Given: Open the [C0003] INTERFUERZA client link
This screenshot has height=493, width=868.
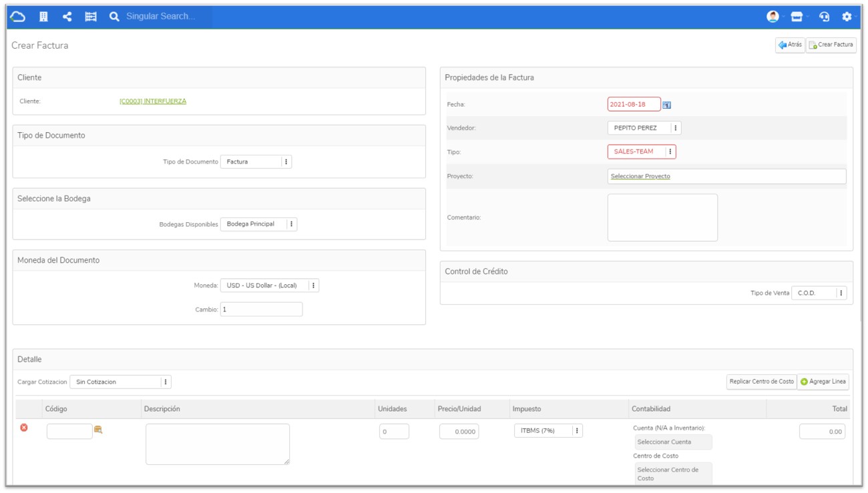Looking at the screenshot, I should 153,101.
